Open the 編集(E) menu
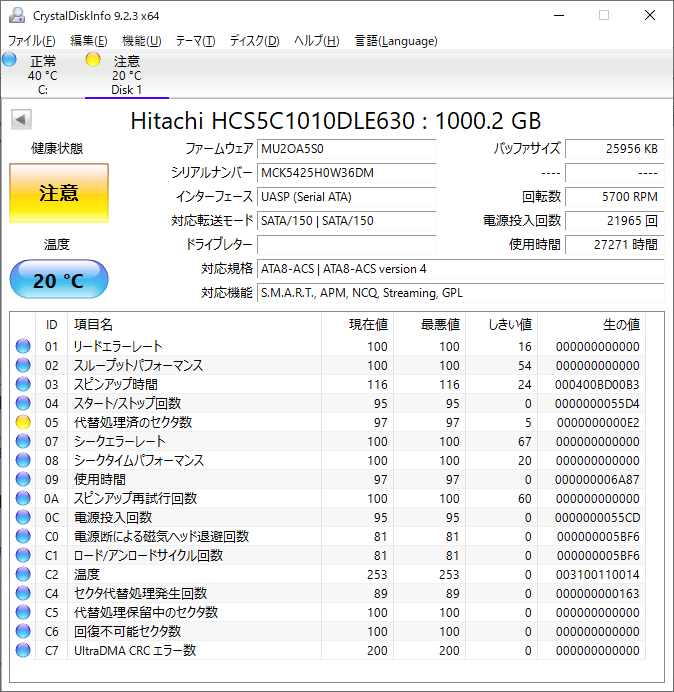 pos(89,41)
